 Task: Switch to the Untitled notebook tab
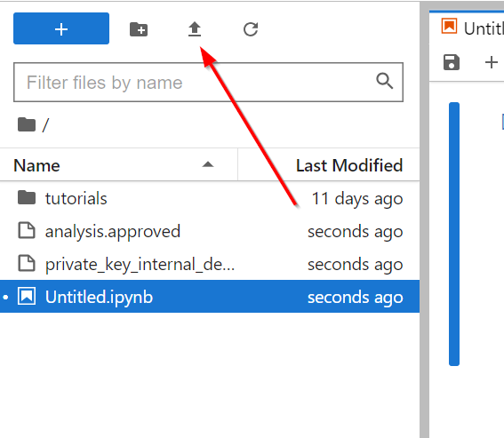coord(473,28)
